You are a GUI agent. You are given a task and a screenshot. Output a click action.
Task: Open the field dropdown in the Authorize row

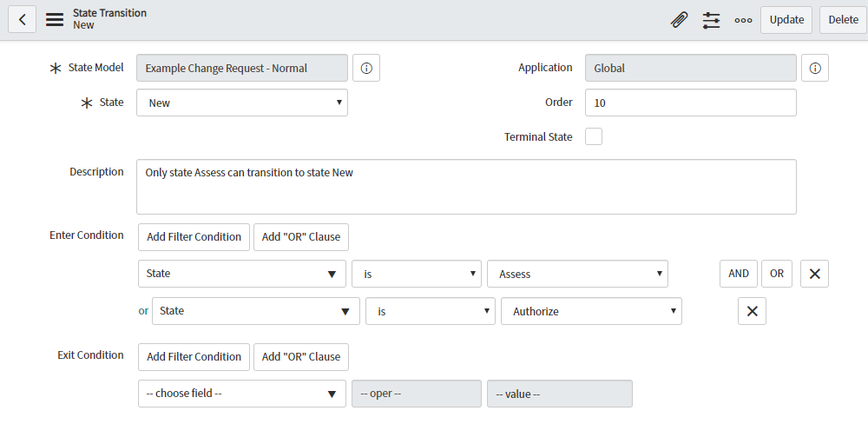256,311
